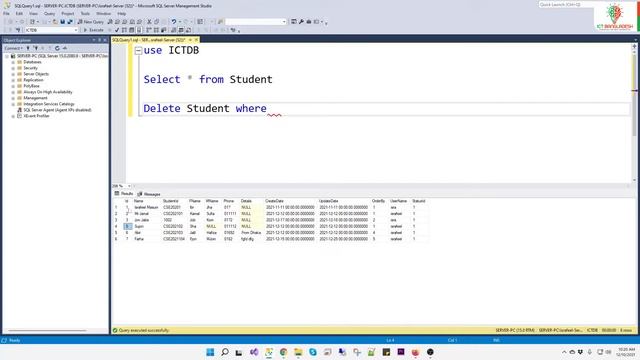Click the Windows Start button
640x360 pixels.
(210, 352)
